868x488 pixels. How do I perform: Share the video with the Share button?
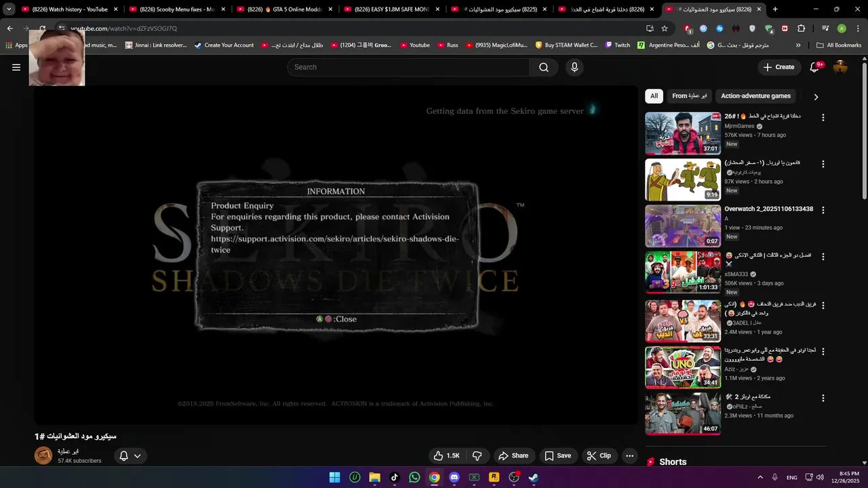point(513,456)
